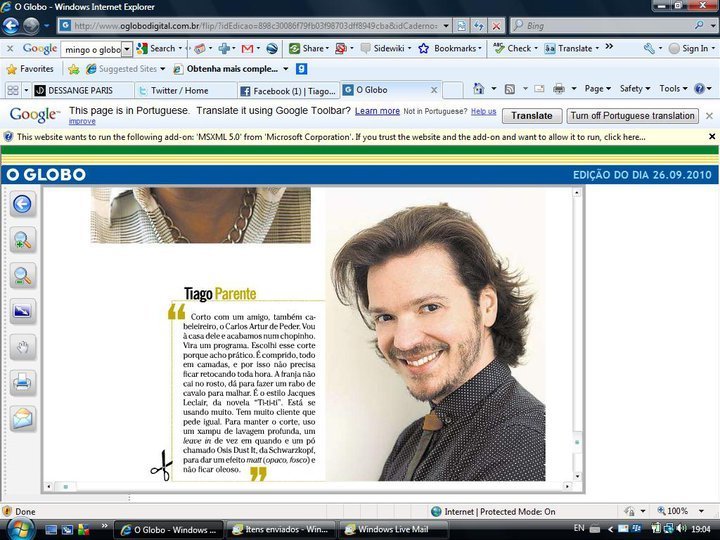Click the blue back arrow viewer button

(x=22, y=204)
